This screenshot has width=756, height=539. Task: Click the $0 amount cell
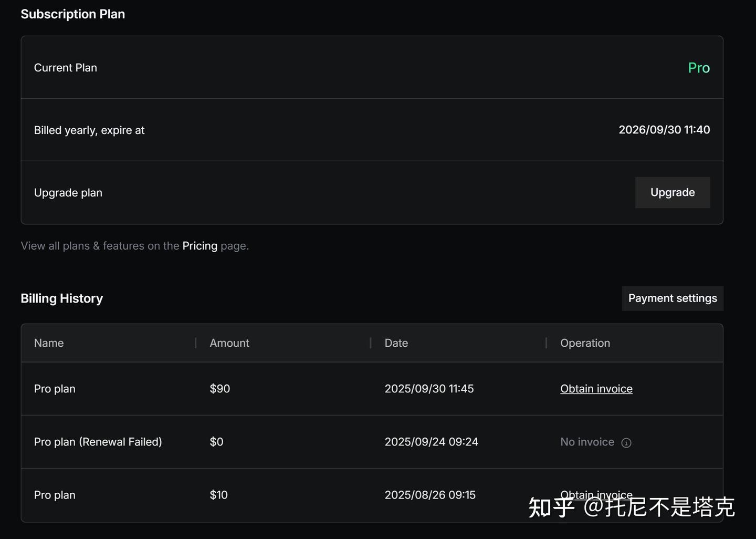pos(216,442)
